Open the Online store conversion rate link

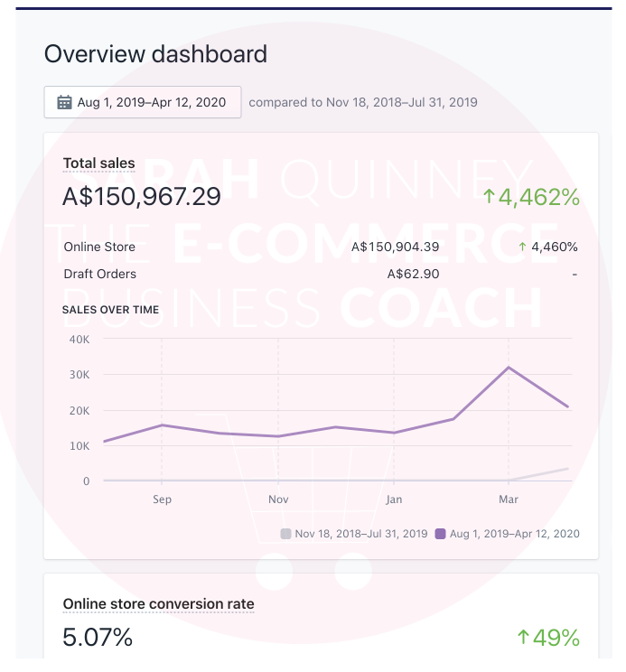[x=158, y=604]
